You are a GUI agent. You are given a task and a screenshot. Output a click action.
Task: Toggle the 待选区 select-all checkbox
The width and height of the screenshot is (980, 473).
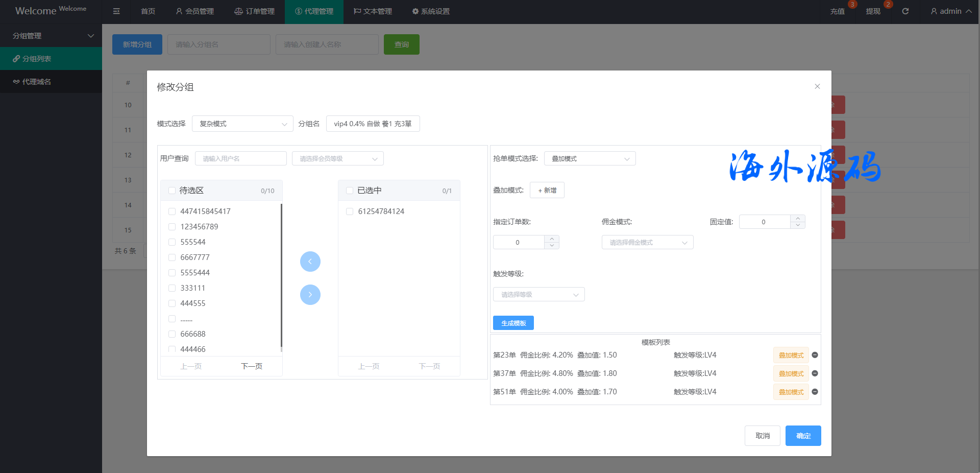172,191
